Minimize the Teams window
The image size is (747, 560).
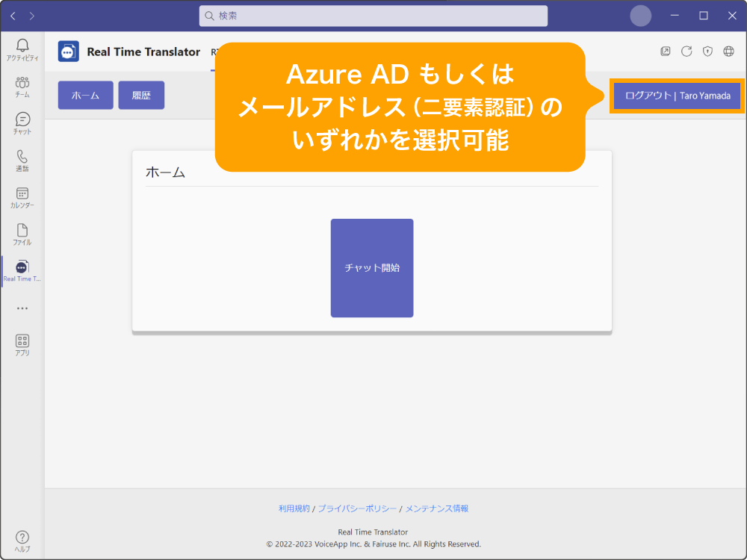(x=675, y=16)
